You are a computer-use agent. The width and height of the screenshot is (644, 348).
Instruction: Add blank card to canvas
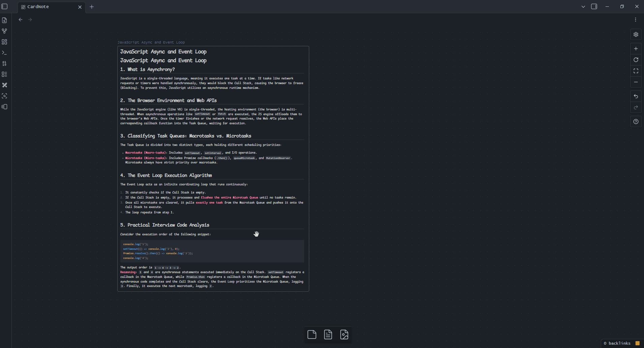(x=312, y=334)
